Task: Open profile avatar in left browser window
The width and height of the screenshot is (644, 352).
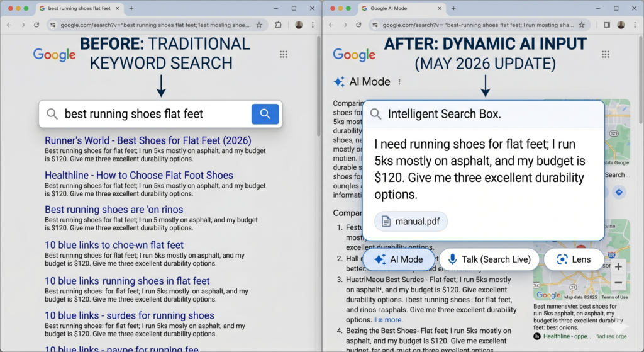Action: (x=299, y=25)
